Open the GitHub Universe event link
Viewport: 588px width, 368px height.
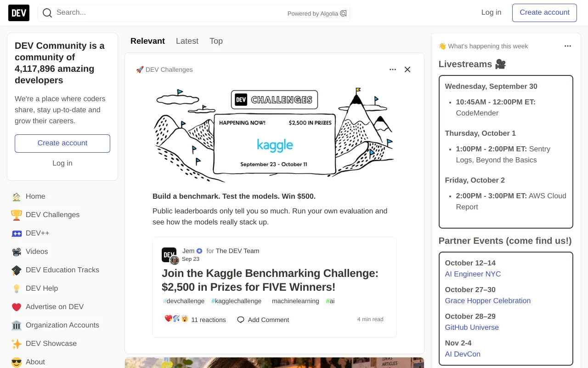[472, 328]
